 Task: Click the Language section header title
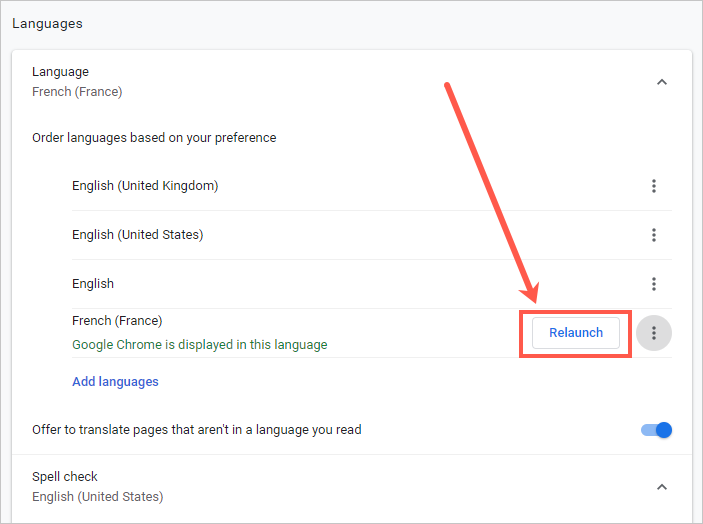(x=60, y=72)
